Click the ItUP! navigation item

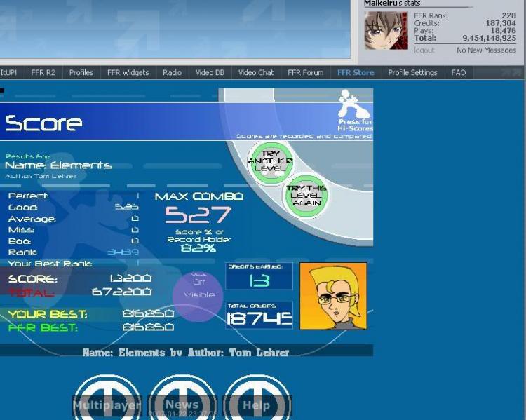tap(9, 72)
